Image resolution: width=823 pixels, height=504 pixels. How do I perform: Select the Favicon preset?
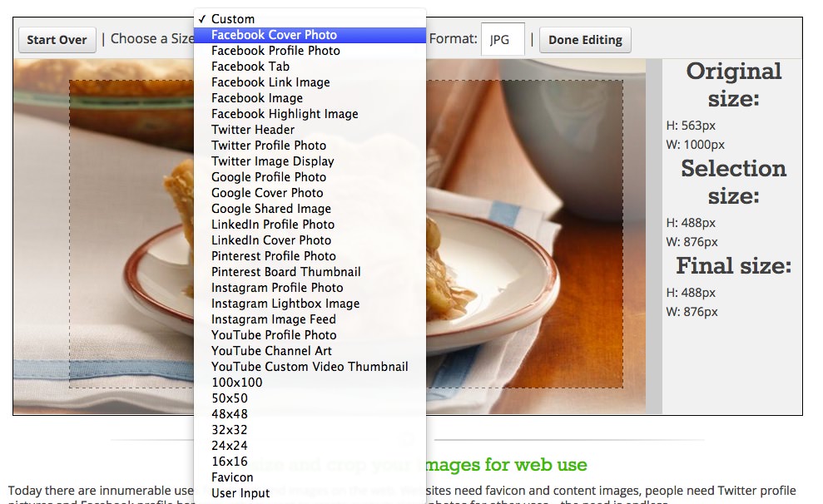pos(231,477)
